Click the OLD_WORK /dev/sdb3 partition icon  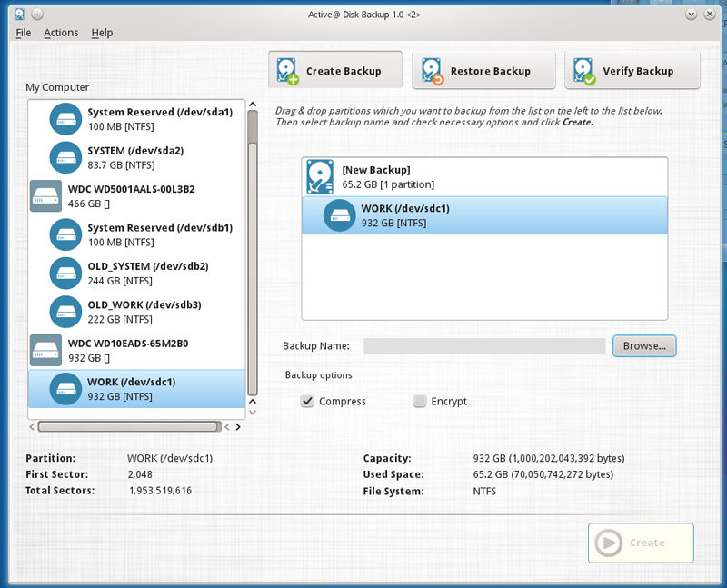click(x=65, y=312)
